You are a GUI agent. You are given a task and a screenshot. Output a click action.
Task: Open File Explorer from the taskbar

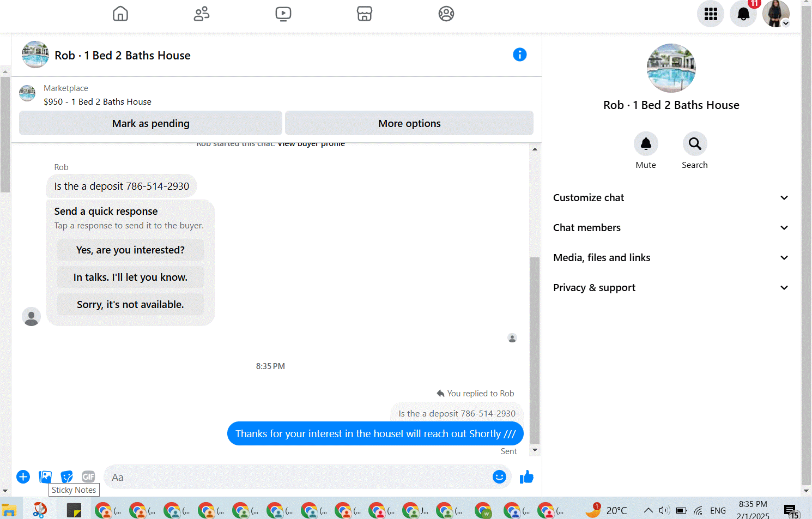pos(8,510)
